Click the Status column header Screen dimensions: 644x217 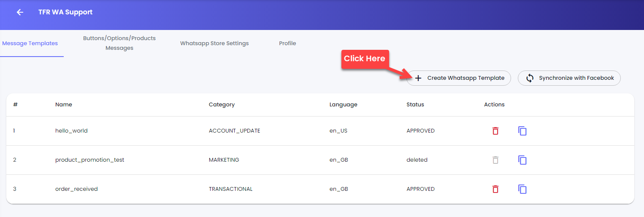(x=415, y=105)
